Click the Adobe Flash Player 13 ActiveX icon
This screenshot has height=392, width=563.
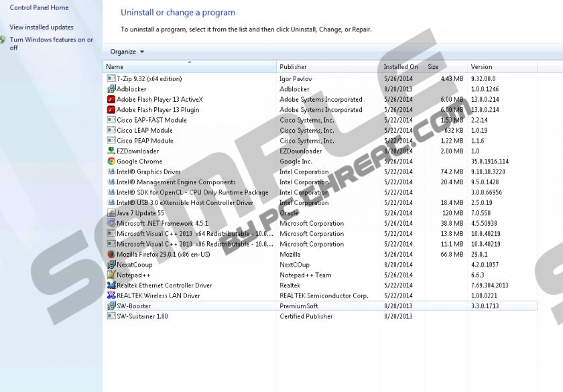click(x=111, y=99)
